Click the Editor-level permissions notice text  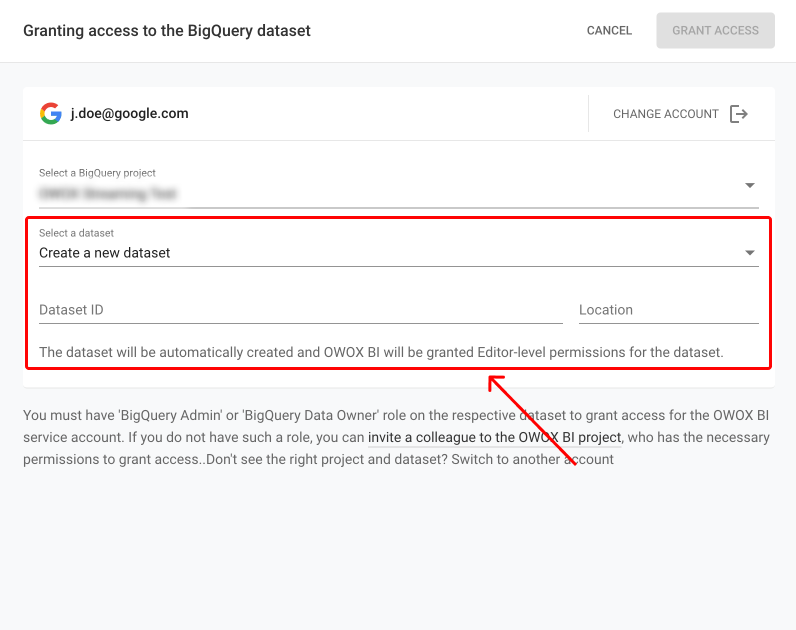click(x=381, y=352)
